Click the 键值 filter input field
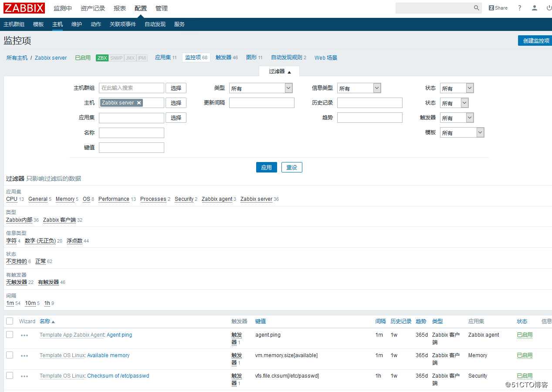Image resolution: width=552 pixels, height=392 pixels. point(132,148)
